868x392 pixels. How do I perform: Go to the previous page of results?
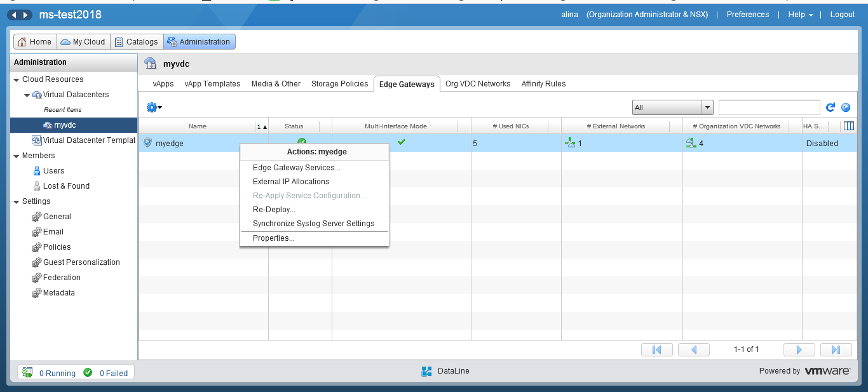point(694,349)
